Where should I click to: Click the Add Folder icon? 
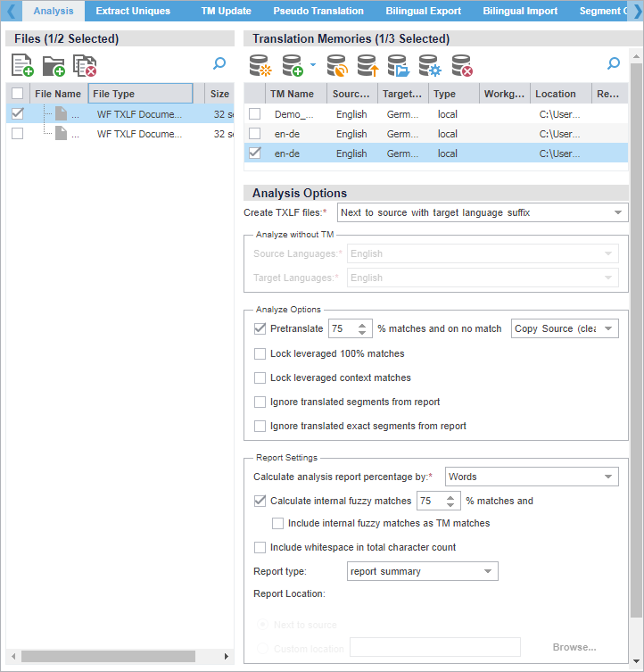tap(54, 65)
